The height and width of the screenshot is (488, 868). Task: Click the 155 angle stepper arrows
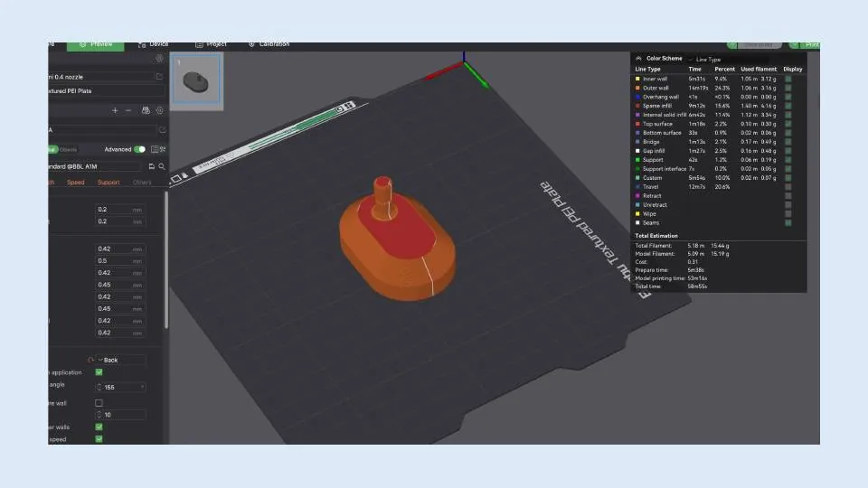pos(99,388)
